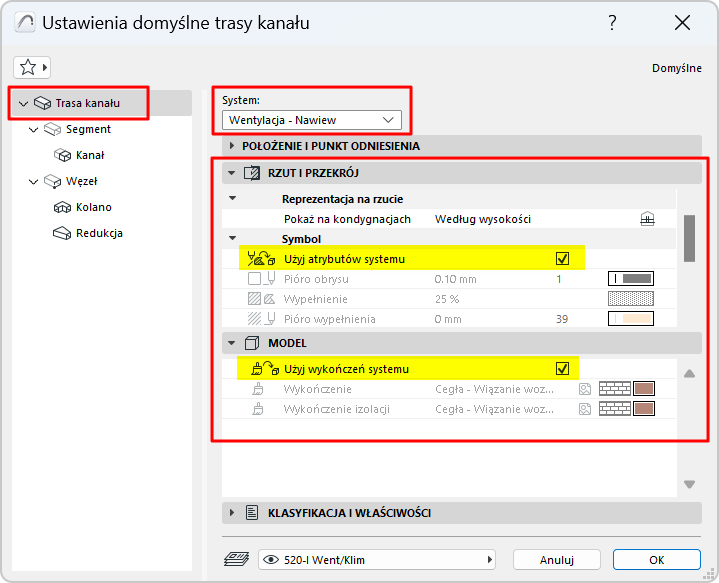The height and width of the screenshot is (583, 719).
Task: Click the texture image icon on Wykończenie izolacji row
Action: point(585,409)
